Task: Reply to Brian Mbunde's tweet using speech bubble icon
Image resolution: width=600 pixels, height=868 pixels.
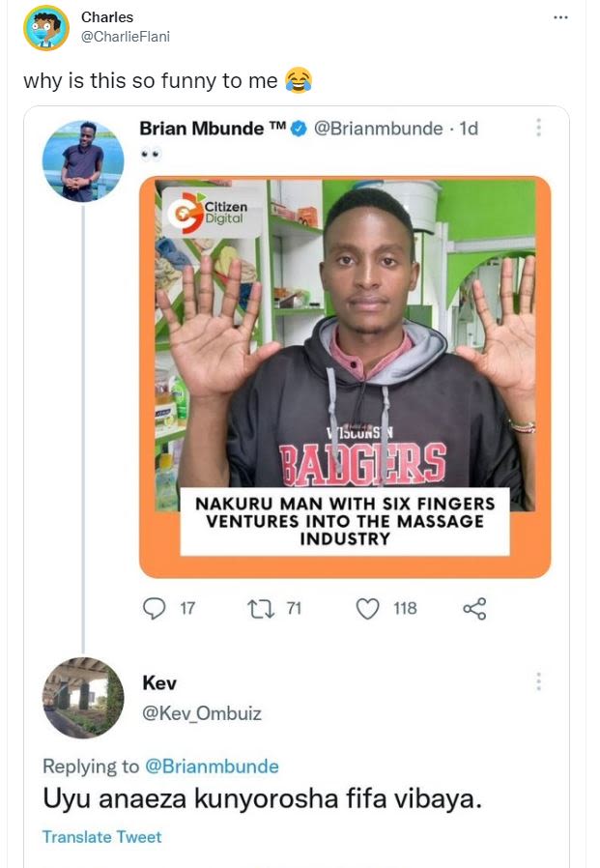Action: (x=155, y=609)
